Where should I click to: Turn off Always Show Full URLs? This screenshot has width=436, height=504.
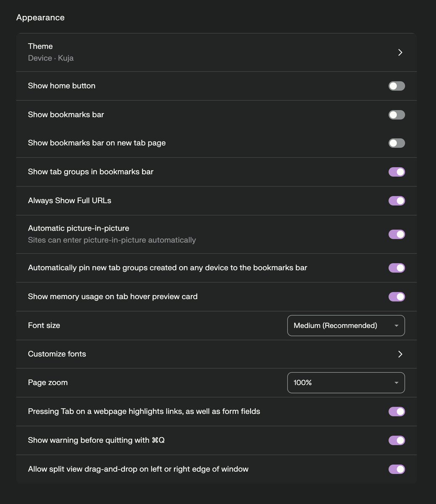(396, 201)
